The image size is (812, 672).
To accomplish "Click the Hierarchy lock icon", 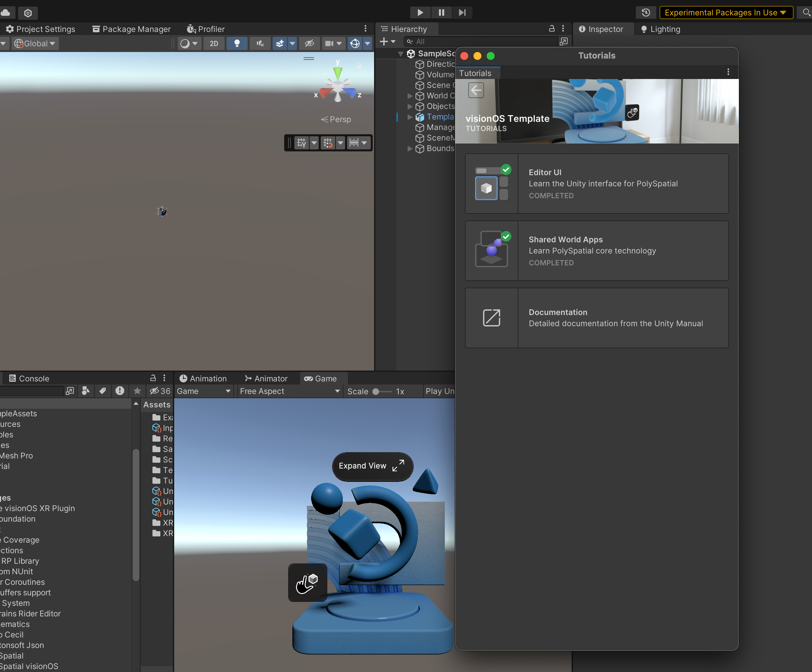I will pyautogui.click(x=552, y=29).
